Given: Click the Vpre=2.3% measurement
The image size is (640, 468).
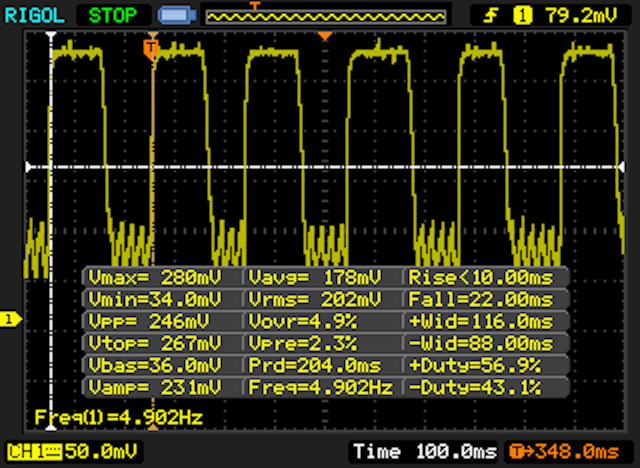Looking at the screenshot, I should (302, 344).
